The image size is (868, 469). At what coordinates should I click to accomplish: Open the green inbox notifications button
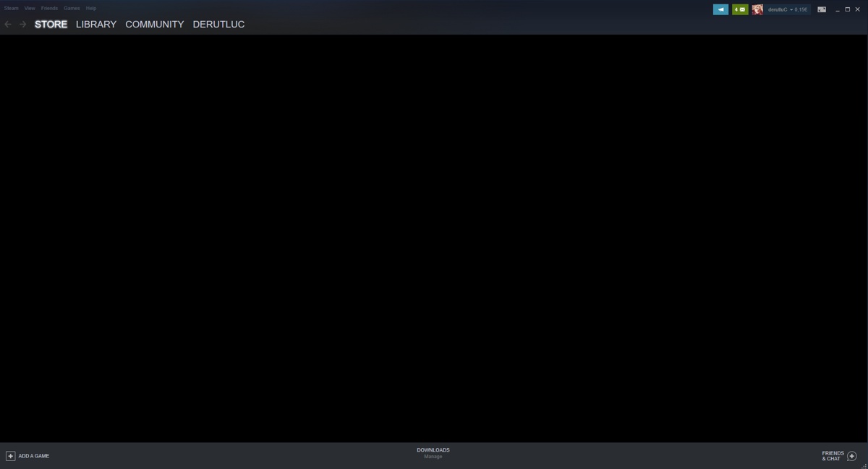740,9
